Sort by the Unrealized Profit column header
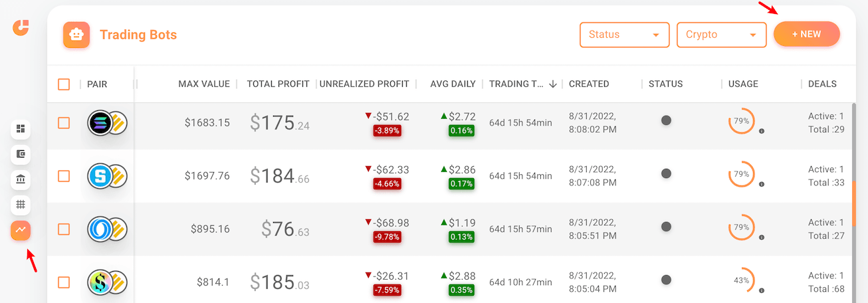Viewport: 868px width, 303px height. point(364,84)
